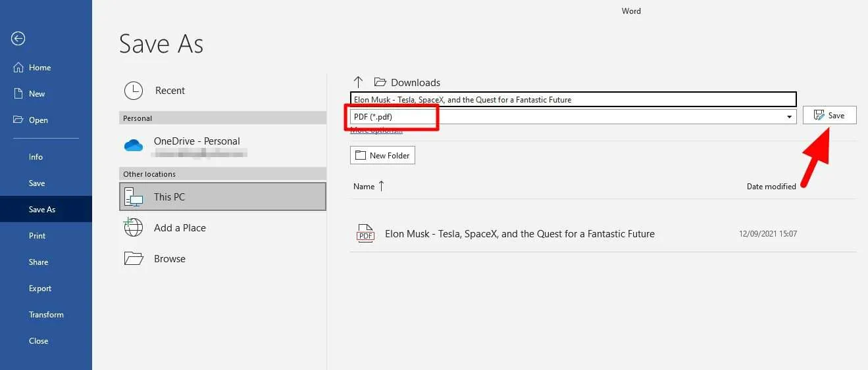Open the Transform page

pos(46,315)
